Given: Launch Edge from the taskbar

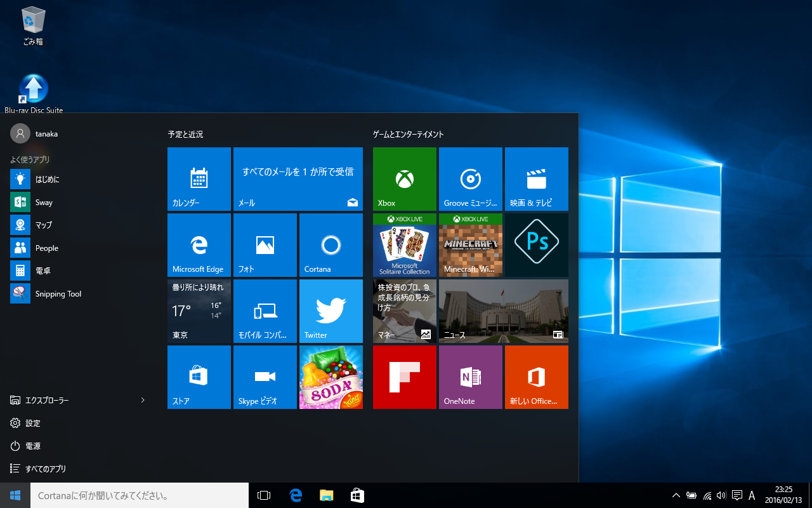Looking at the screenshot, I should tap(296, 495).
